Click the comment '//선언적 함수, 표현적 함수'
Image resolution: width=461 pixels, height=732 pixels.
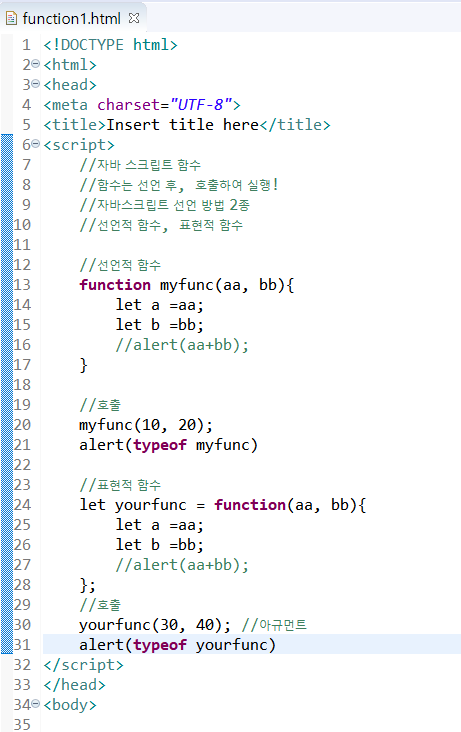(161, 225)
